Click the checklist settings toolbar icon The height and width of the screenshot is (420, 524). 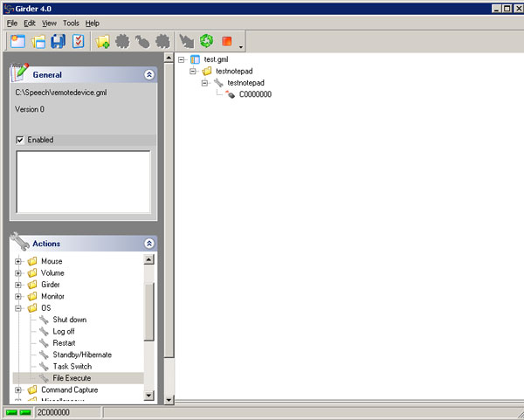point(79,41)
